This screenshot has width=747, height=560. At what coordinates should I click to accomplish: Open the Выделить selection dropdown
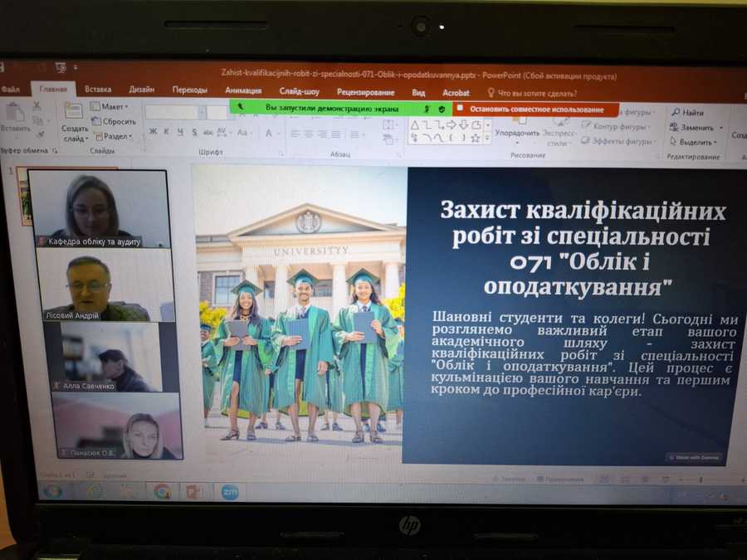pyautogui.click(x=696, y=142)
